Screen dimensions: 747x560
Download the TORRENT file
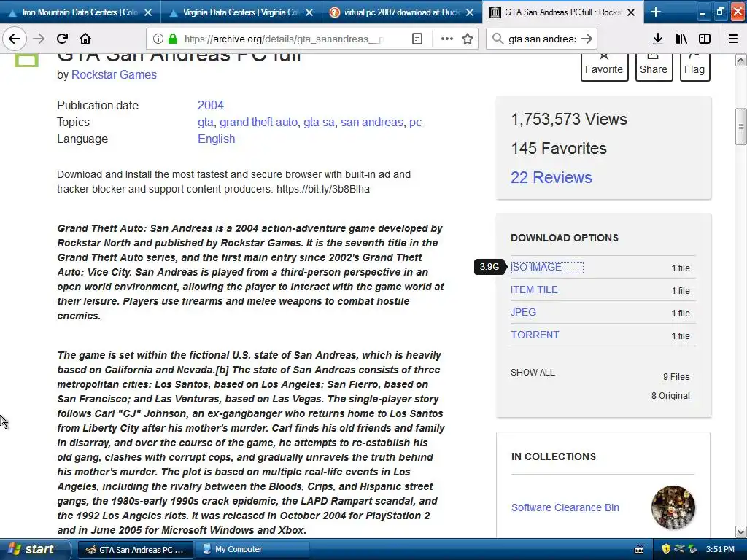535,335
